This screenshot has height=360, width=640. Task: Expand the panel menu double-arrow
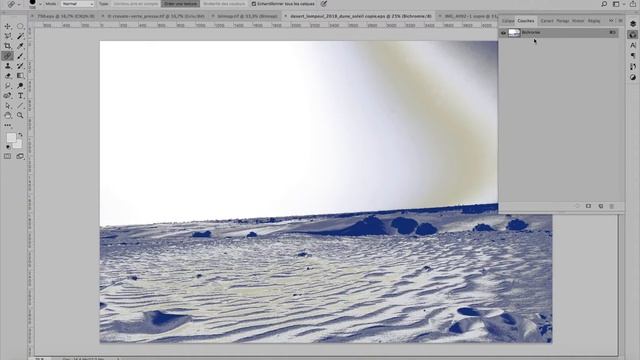tap(611, 20)
